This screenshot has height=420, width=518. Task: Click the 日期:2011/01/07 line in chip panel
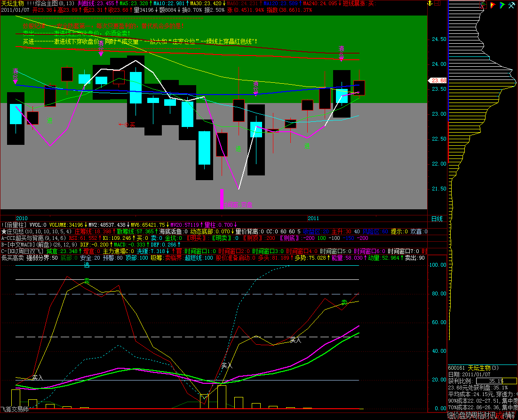[469, 374]
